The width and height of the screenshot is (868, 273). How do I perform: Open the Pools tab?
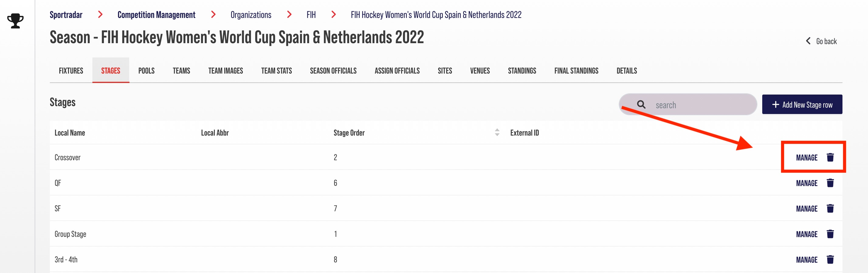(x=146, y=71)
